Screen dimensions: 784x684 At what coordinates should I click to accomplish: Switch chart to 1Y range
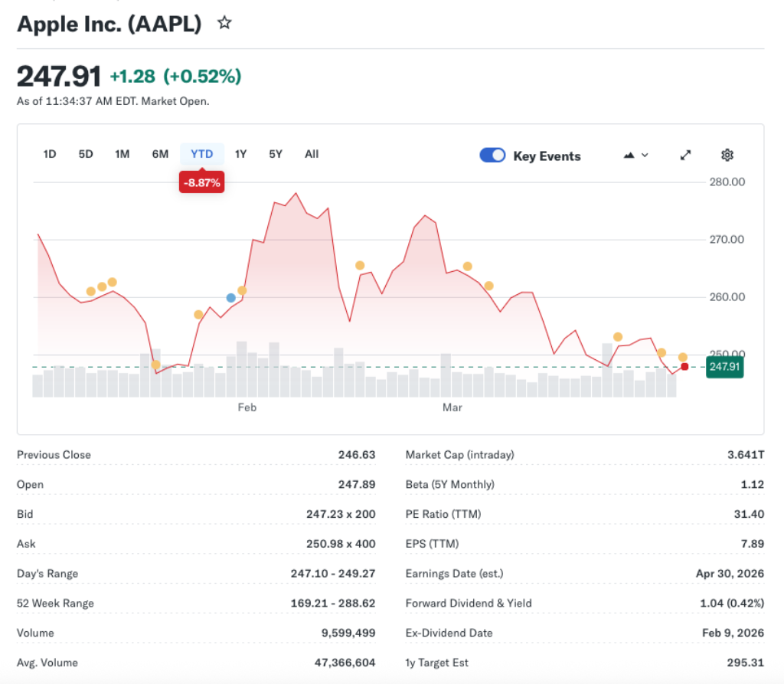point(240,154)
